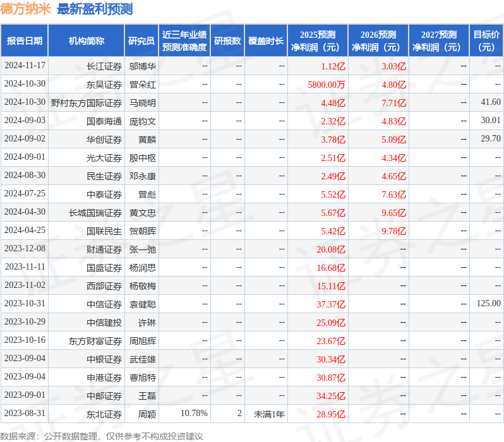The width and height of the screenshot is (504, 442).
Task: Select 4.65亿 forecast value
Action: [x=393, y=176]
